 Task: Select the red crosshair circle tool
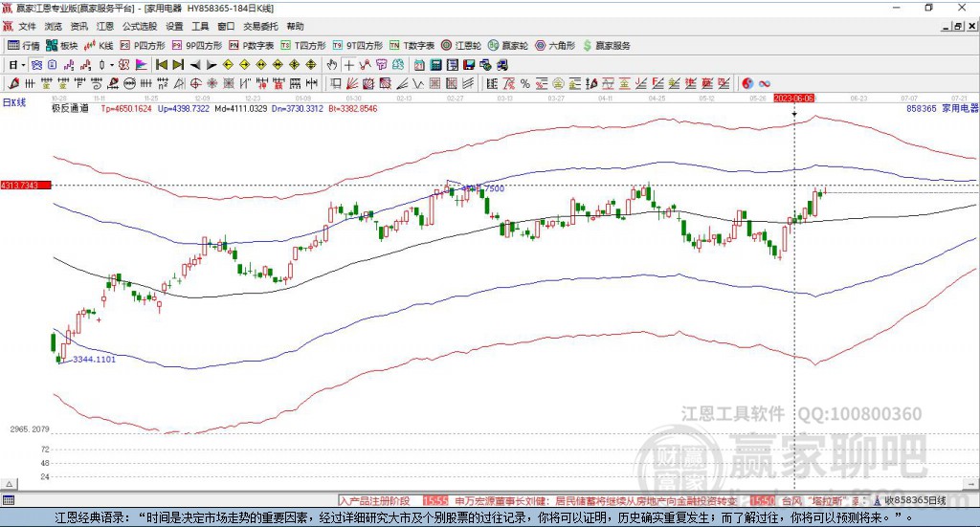[195, 83]
